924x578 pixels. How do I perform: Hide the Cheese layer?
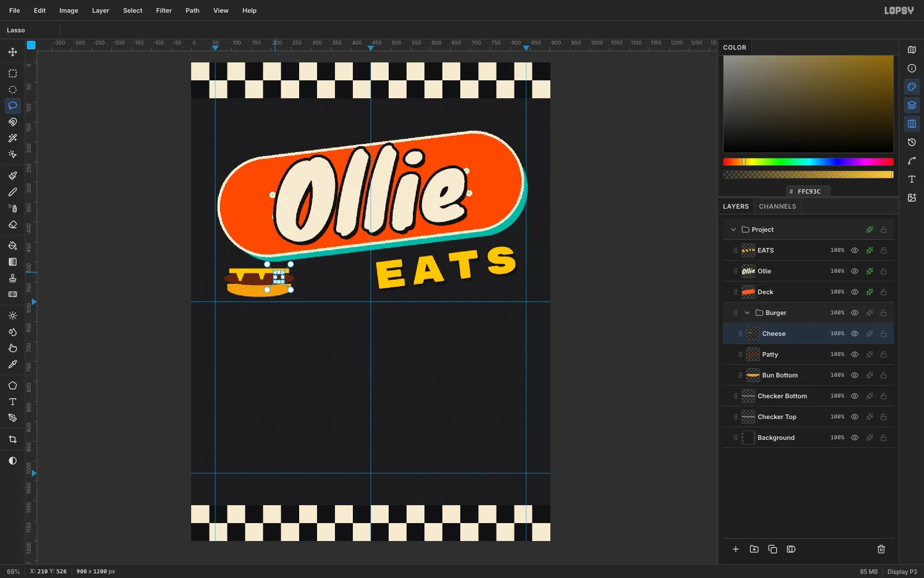click(855, 334)
